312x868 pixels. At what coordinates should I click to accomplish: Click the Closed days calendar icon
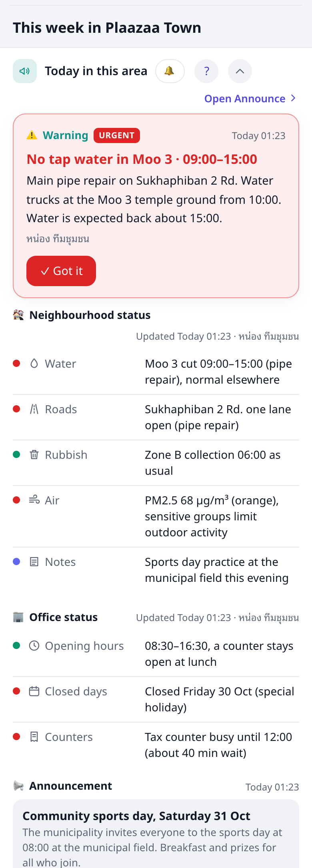click(34, 691)
